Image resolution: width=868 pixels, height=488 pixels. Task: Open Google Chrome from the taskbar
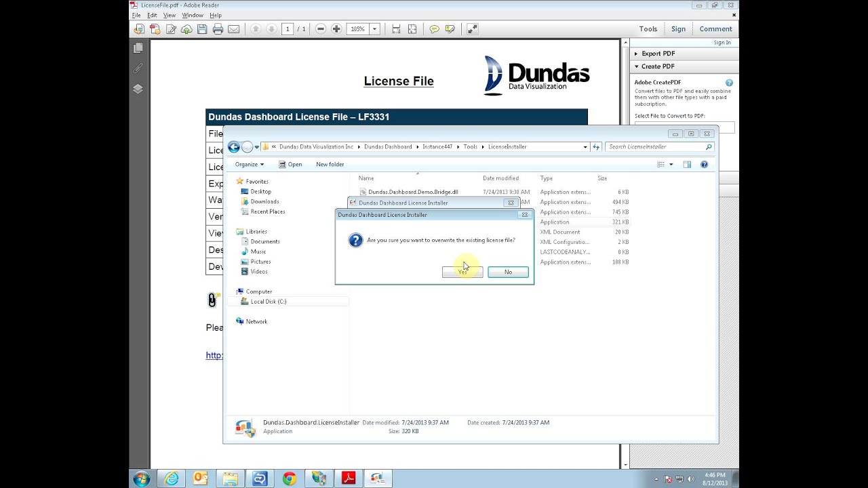[289, 479]
